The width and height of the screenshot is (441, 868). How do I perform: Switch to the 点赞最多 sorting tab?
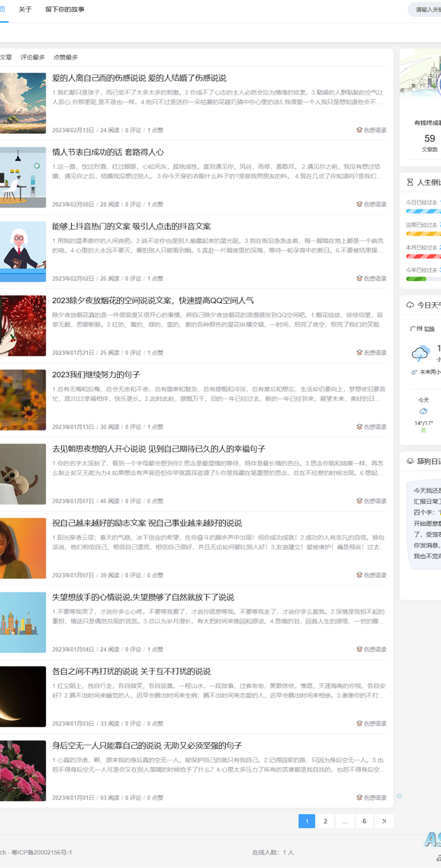tap(66, 57)
